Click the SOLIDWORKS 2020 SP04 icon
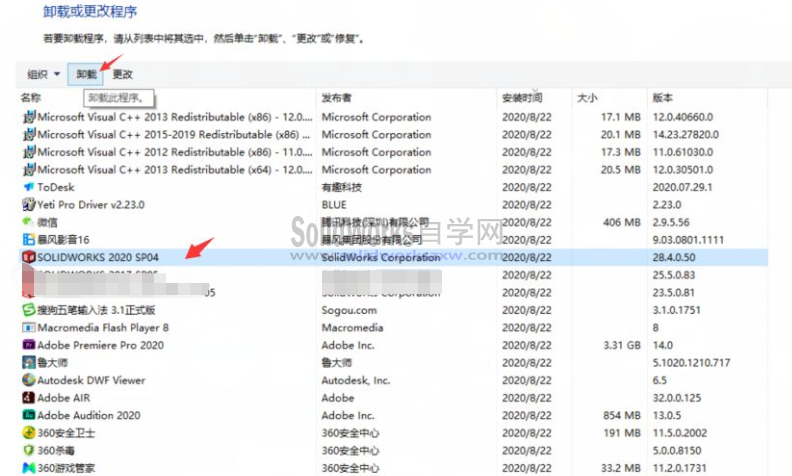 28,257
